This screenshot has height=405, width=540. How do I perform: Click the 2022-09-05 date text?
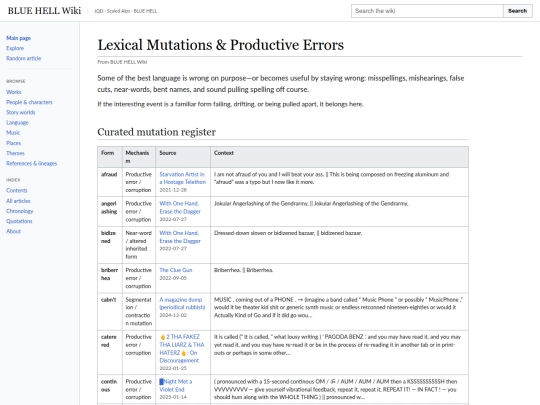coord(173,278)
